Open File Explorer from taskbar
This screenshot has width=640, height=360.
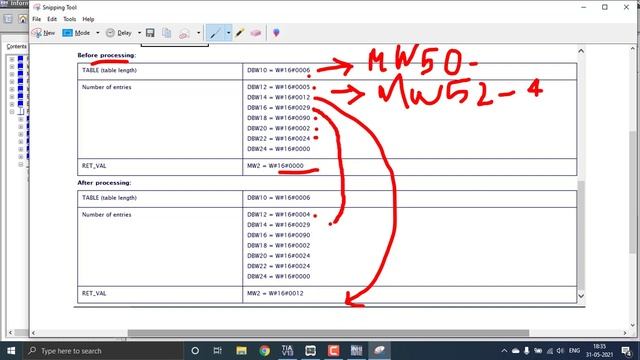pos(241,351)
